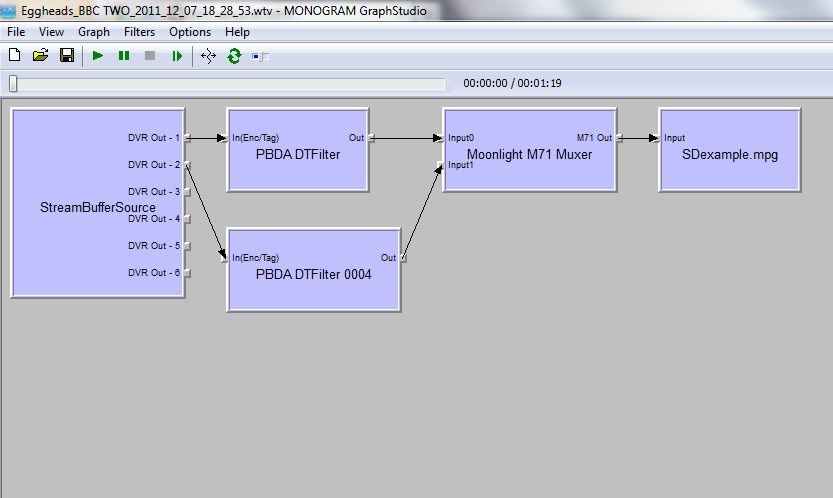
Task: Open the Options menu
Action: [190, 32]
